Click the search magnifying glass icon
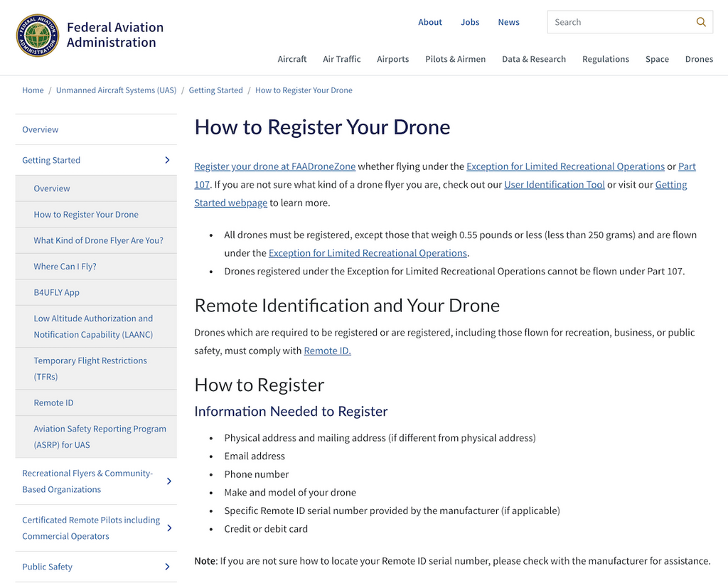 (701, 22)
